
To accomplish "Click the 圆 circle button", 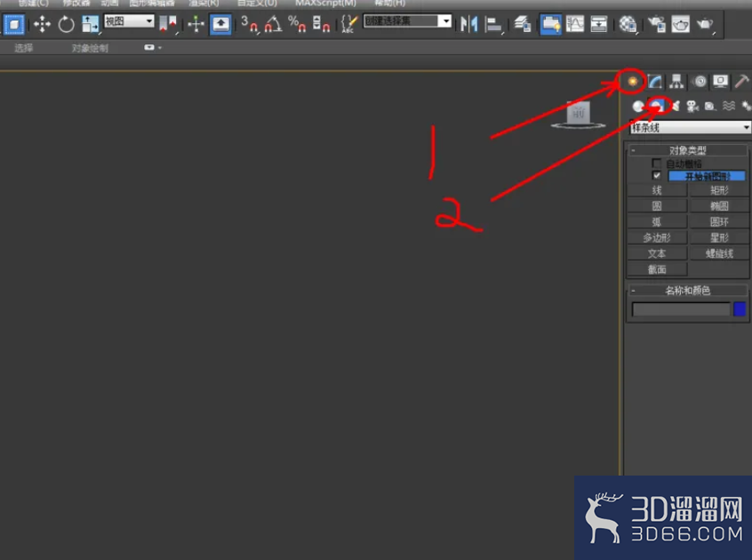I will point(657,206).
